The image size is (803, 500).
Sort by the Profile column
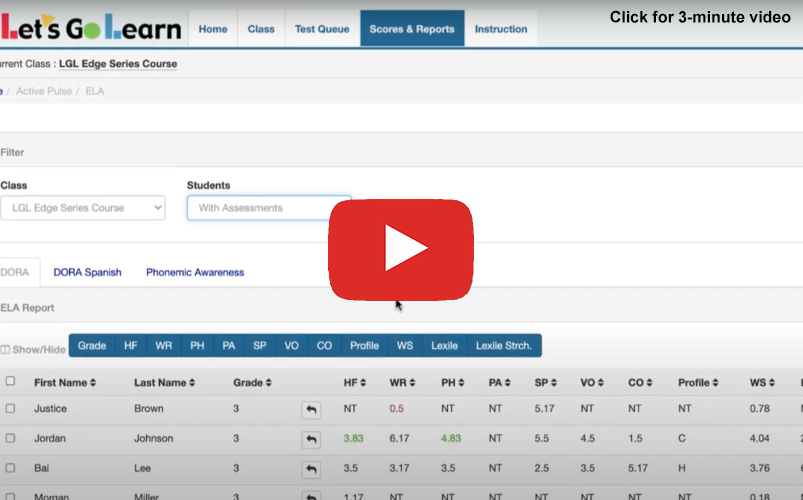713,382
